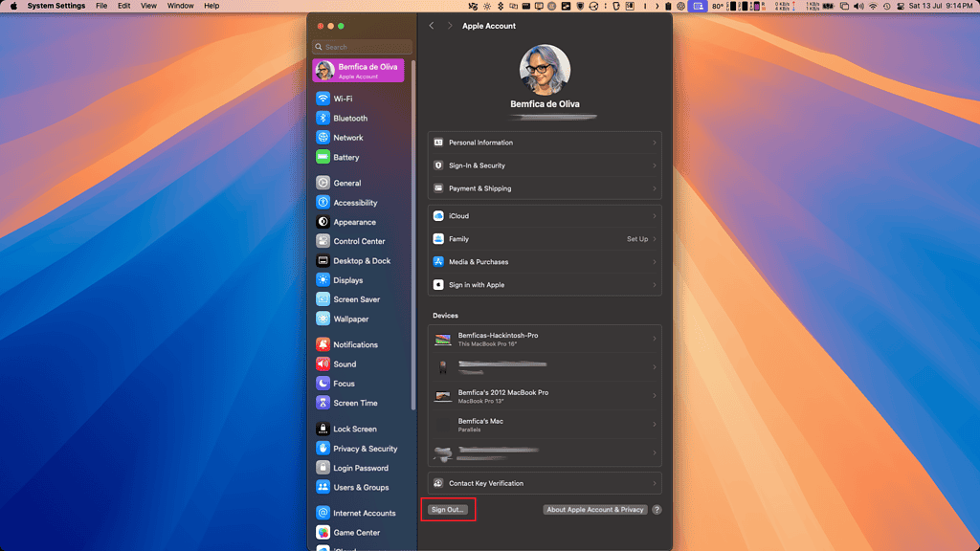Open Focus settings in sidebar
This screenshot has width=980, height=551.
[344, 384]
